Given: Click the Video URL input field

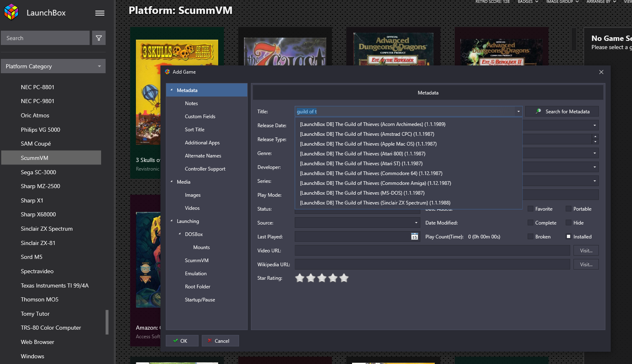Looking at the screenshot, I should (432, 251).
